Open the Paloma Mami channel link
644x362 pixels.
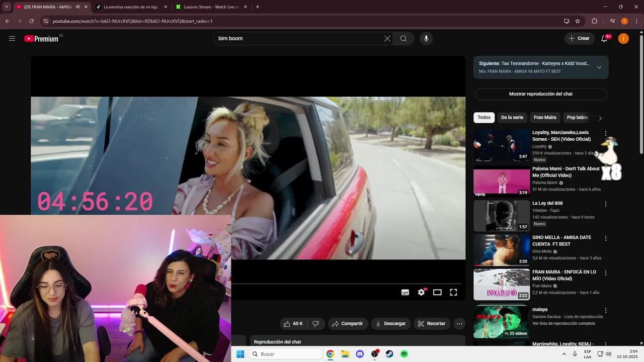point(545,183)
